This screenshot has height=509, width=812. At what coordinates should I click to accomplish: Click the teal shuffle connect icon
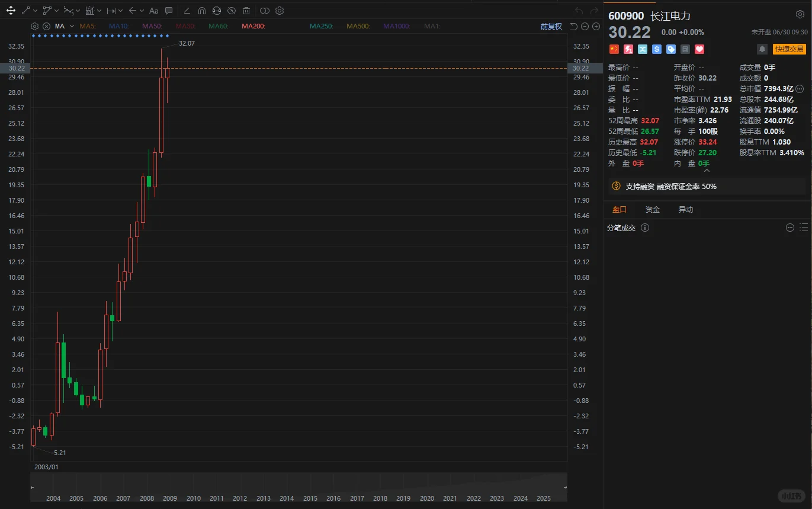click(642, 49)
